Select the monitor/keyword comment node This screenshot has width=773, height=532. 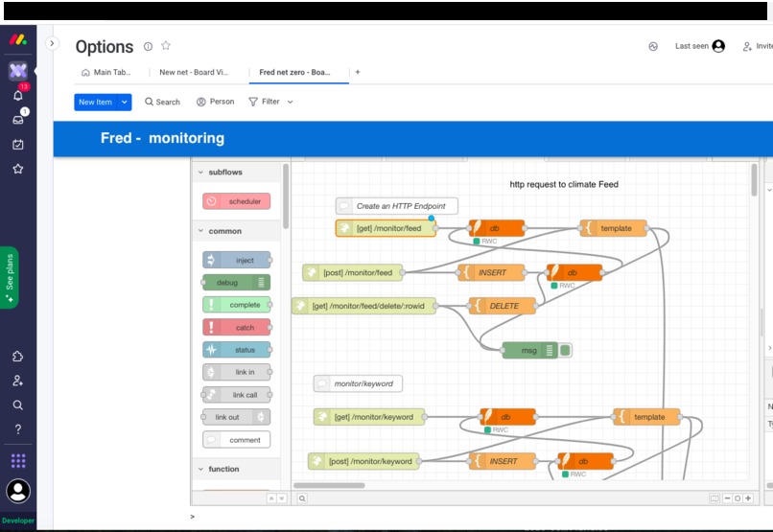(358, 383)
